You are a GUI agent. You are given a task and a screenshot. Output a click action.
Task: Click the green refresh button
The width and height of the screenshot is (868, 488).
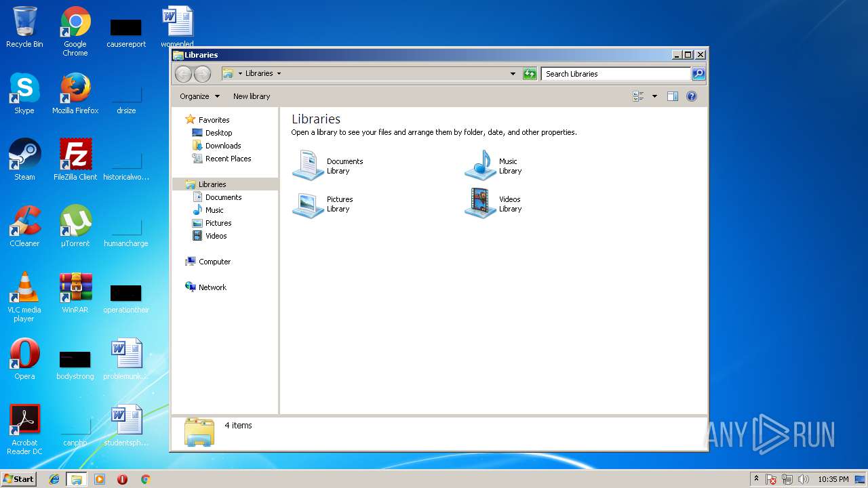(x=530, y=74)
